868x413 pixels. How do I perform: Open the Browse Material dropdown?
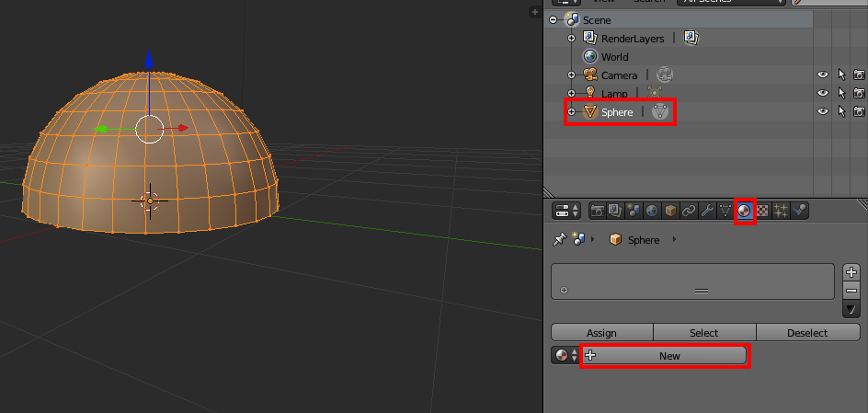pyautogui.click(x=565, y=355)
